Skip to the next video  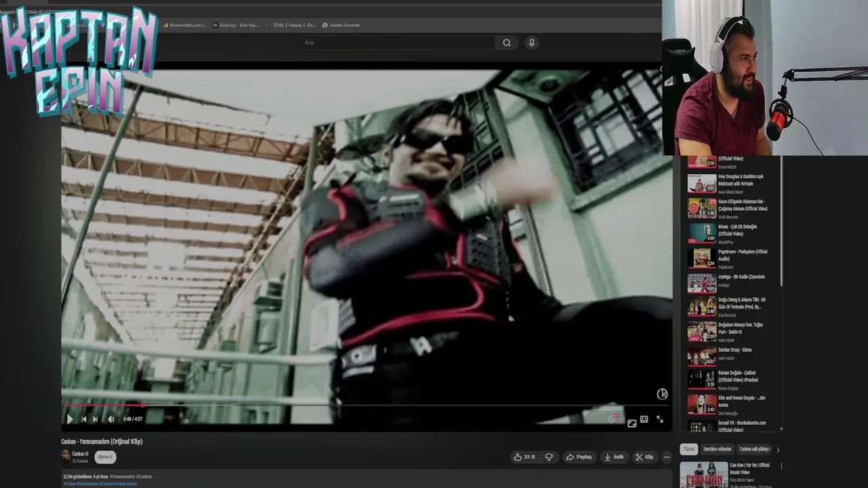96,420
